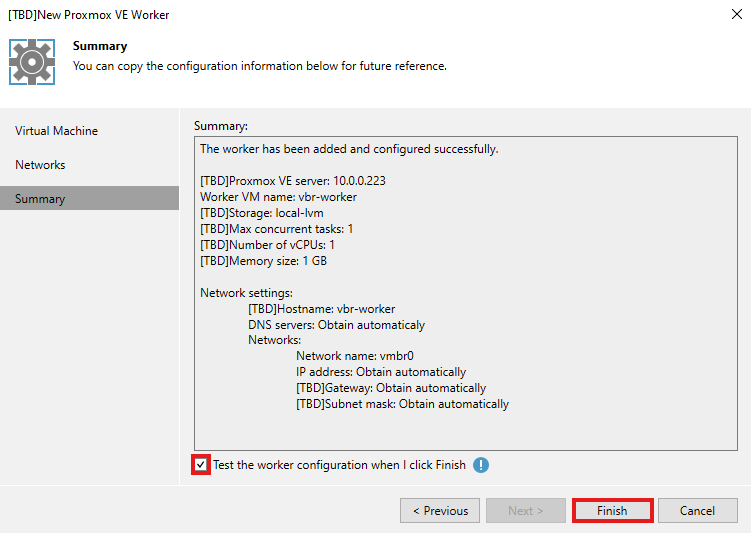Click the Worker VM name vbr-worker line

278,197
